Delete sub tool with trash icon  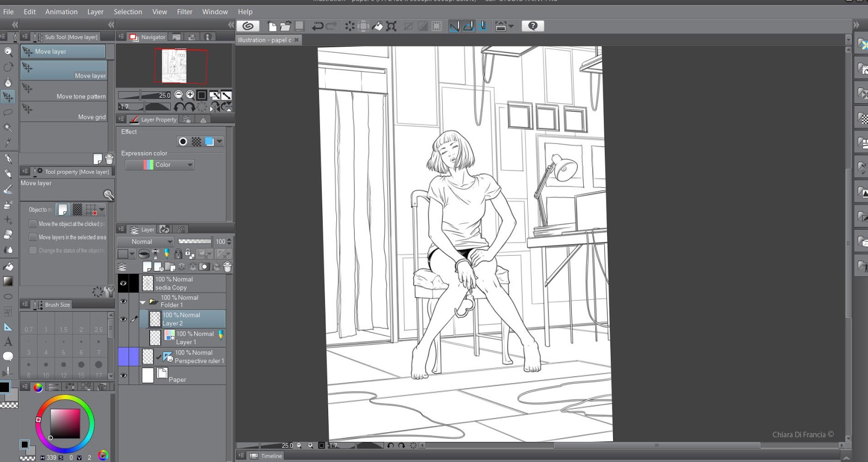[x=109, y=159]
